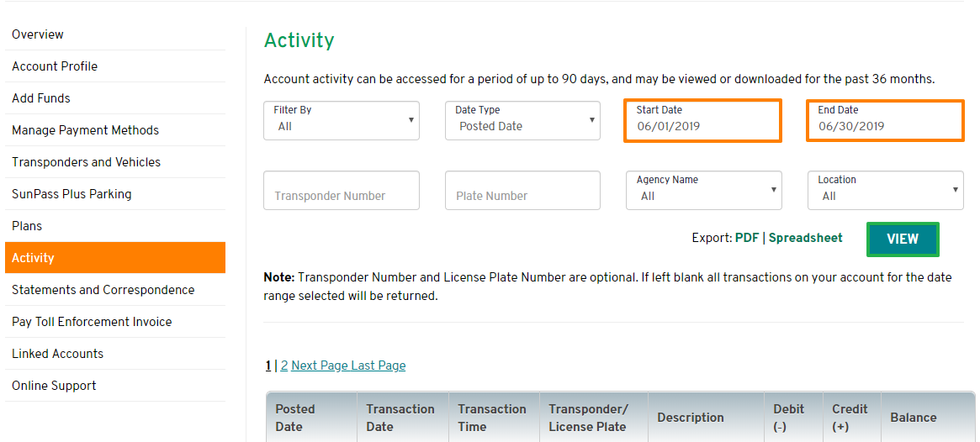Select Add Funds in the sidebar
Image resolution: width=980 pixels, height=442 pixels.
pos(115,98)
